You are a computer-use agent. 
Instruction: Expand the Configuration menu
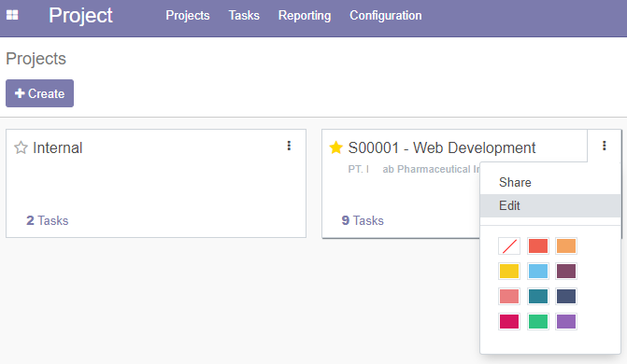coord(386,15)
